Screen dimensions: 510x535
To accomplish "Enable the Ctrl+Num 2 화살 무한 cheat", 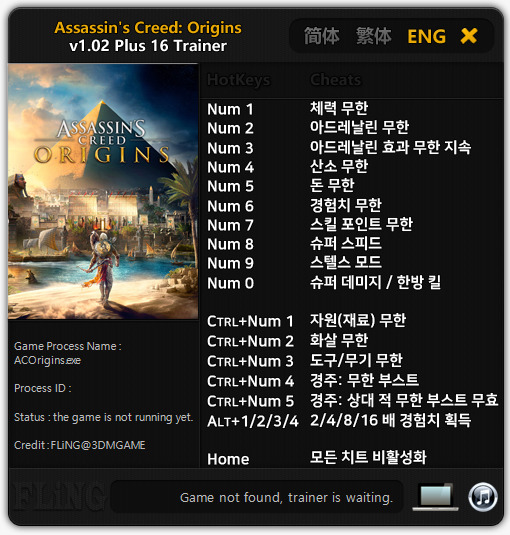I will point(288,341).
